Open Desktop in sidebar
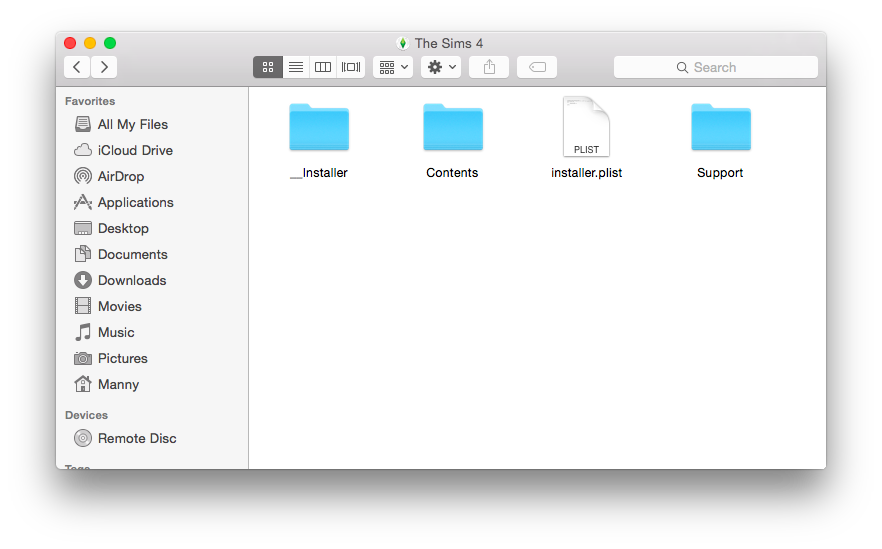This screenshot has height=549, width=882. [x=152, y=228]
